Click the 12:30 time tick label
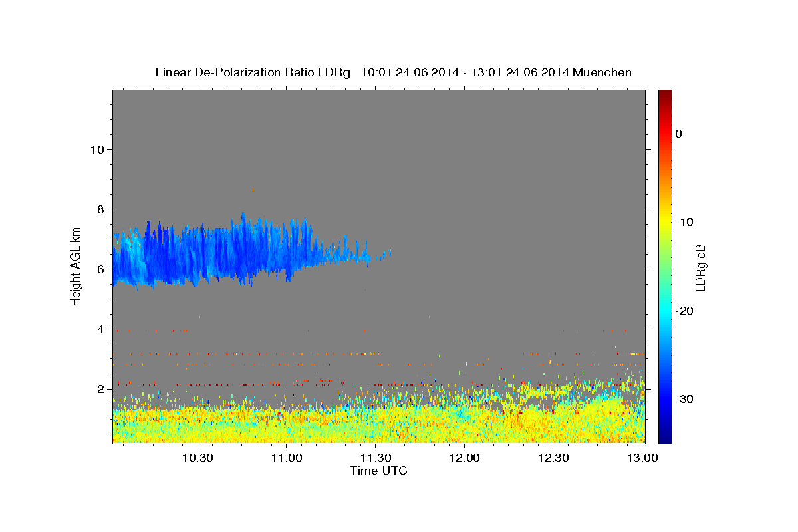Image resolution: width=798 pixels, height=532 pixels. click(x=553, y=458)
